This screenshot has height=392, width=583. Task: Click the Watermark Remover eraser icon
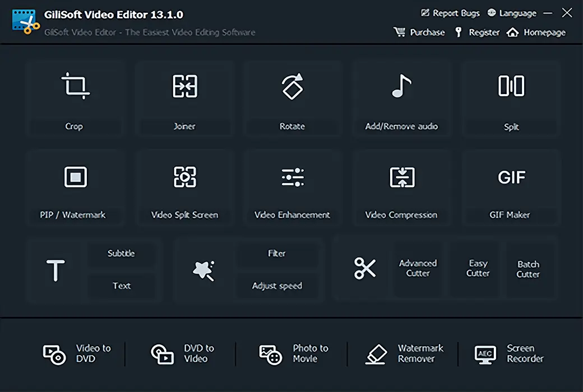click(x=376, y=354)
